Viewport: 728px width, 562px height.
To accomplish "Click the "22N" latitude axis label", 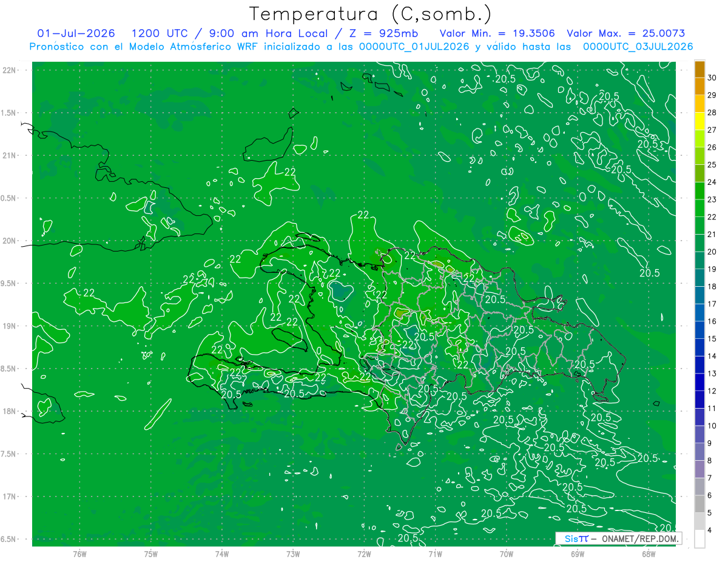I will (10, 70).
